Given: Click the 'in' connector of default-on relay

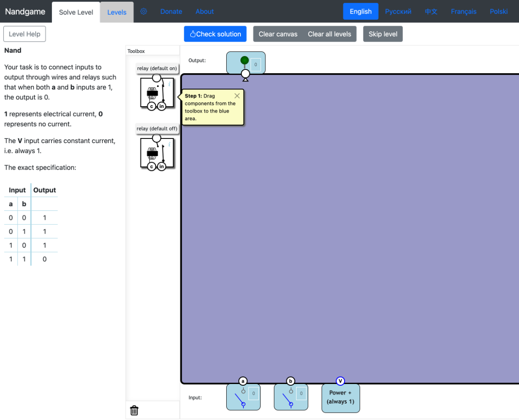Looking at the screenshot, I should point(162,106).
